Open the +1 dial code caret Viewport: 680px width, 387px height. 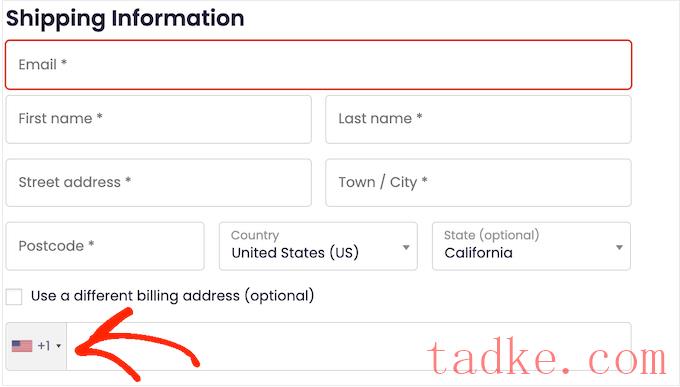pos(59,346)
